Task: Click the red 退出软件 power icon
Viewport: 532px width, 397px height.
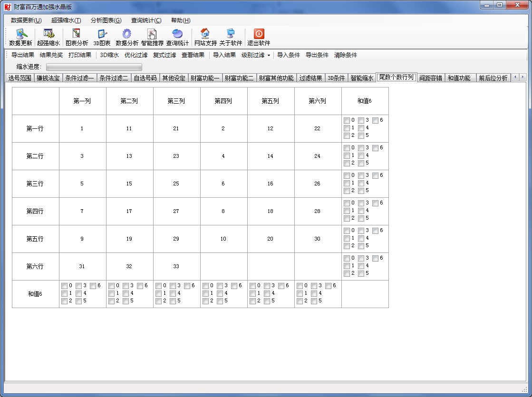Action: [x=259, y=34]
